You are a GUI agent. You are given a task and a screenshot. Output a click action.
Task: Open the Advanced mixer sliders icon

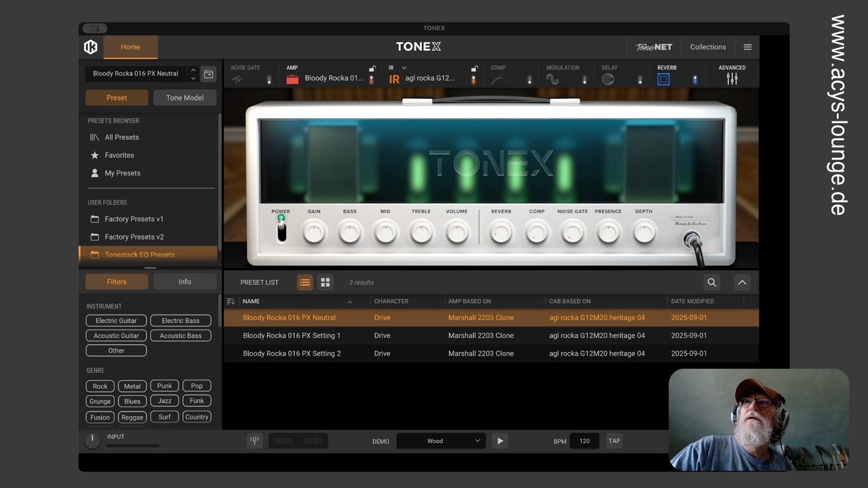[732, 79]
